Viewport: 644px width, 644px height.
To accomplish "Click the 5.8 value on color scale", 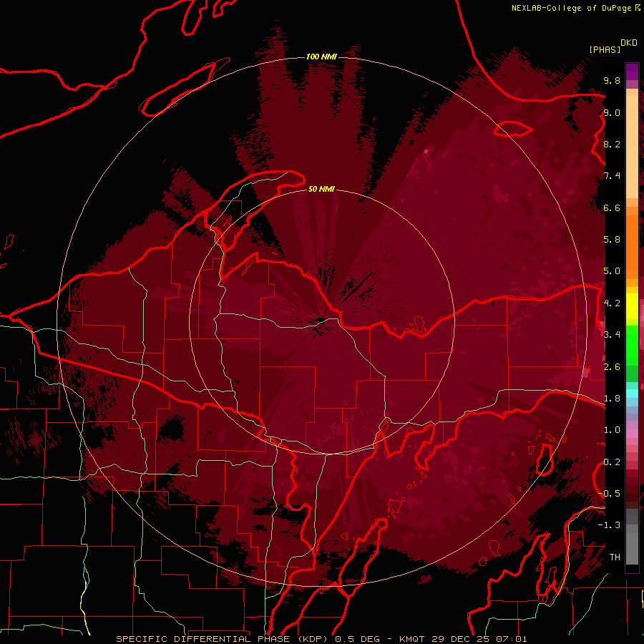I will (x=612, y=240).
